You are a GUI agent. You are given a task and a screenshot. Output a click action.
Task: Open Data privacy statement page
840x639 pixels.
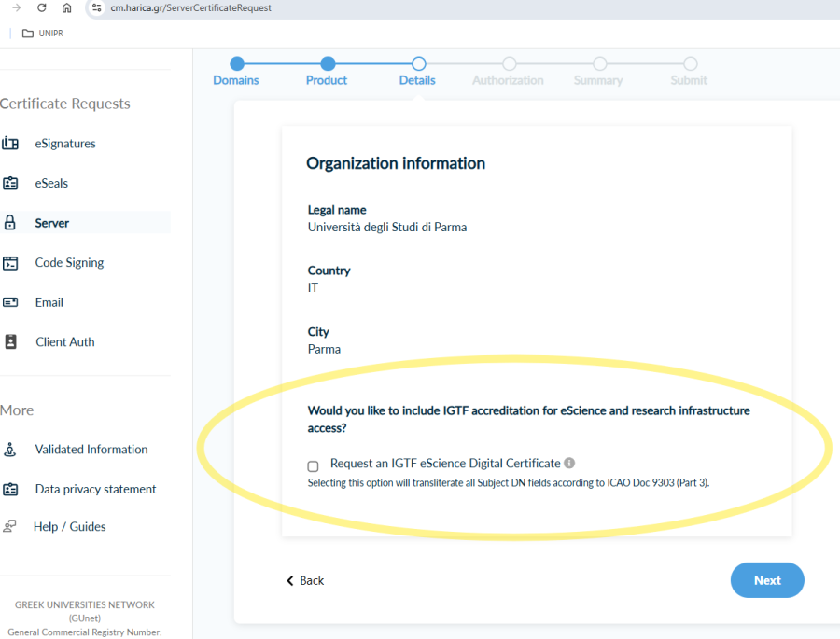[95, 489]
